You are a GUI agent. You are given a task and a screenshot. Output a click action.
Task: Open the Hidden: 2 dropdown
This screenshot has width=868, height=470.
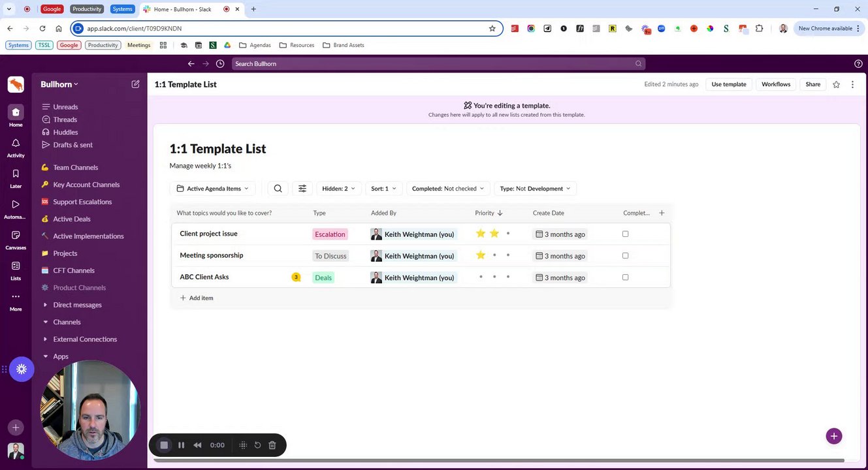pos(338,189)
